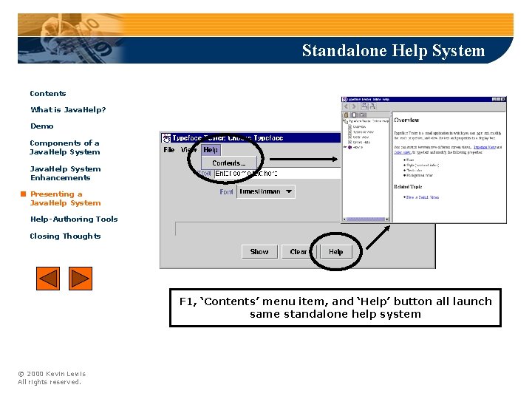Click the Typeface Tester window title icon
This screenshot has height=399, width=532.
166,138
